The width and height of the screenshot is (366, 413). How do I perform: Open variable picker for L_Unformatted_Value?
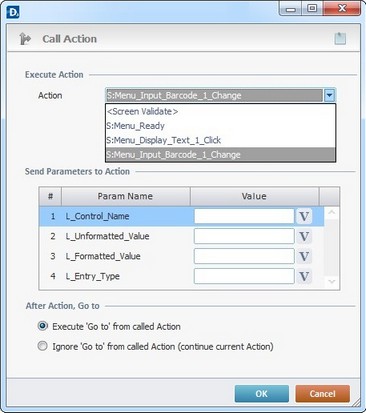click(x=304, y=236)
